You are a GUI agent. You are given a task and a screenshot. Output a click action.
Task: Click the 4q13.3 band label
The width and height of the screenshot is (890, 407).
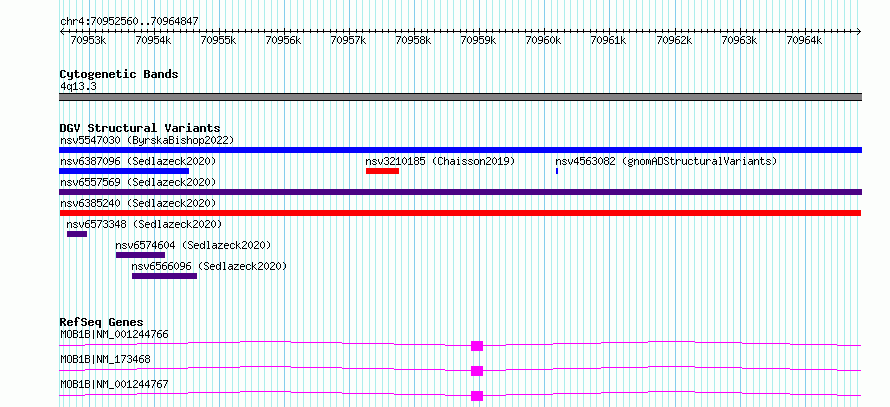tap(78, 86)
